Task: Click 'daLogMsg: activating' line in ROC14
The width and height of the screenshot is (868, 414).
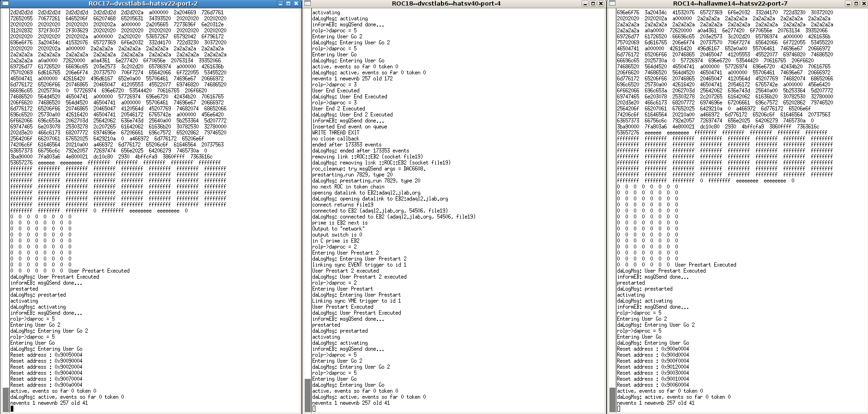Action: 645,301
